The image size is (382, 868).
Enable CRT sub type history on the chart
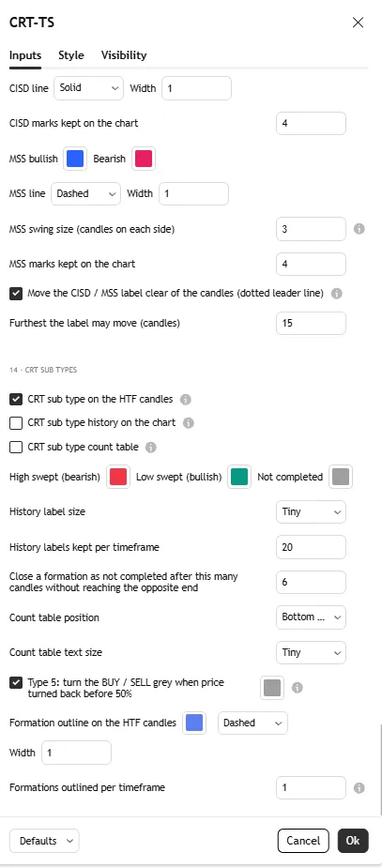coord(16,423)
